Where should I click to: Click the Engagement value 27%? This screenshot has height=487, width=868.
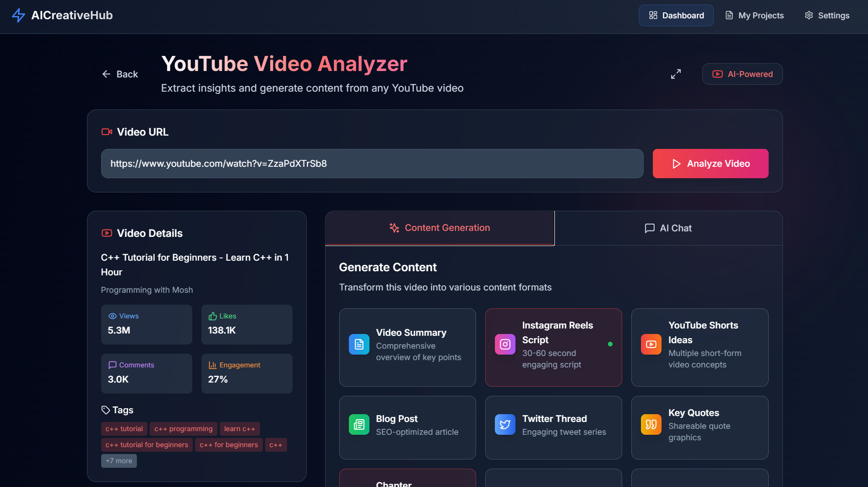pyautogui.click(x=218, y=379)
